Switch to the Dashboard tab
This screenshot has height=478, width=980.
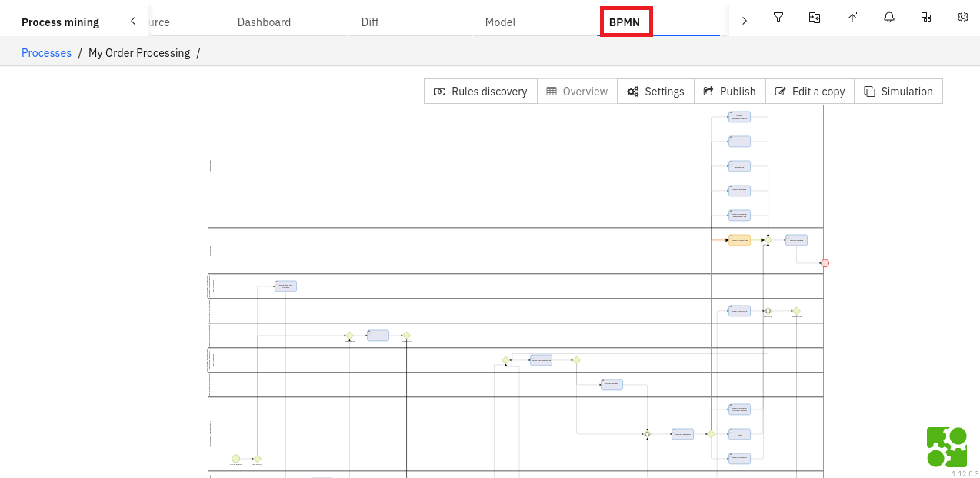coord(264,22)
